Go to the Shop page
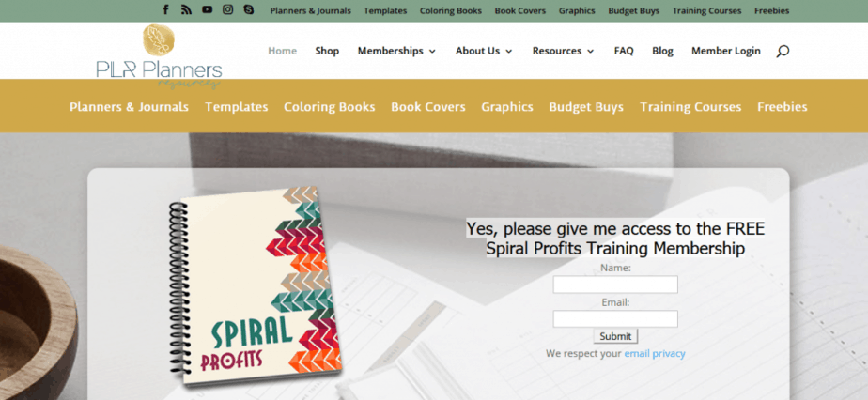 327,51
